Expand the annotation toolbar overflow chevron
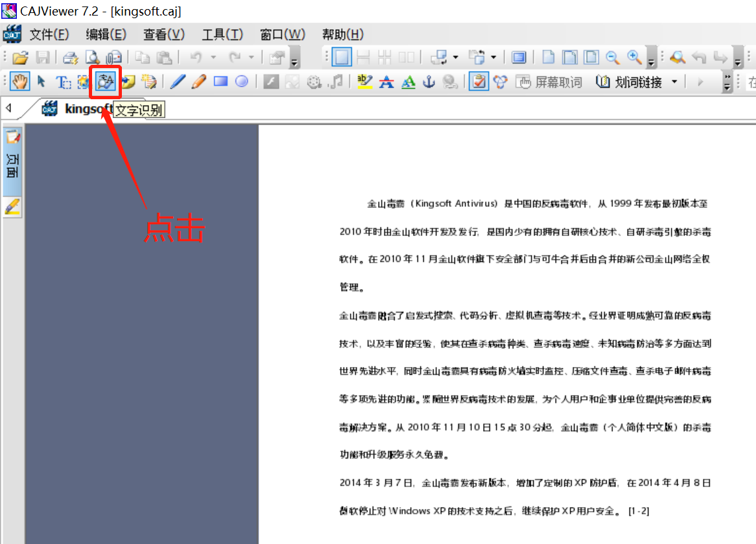Screen dimensions: 756x544 tap(727, 82)
